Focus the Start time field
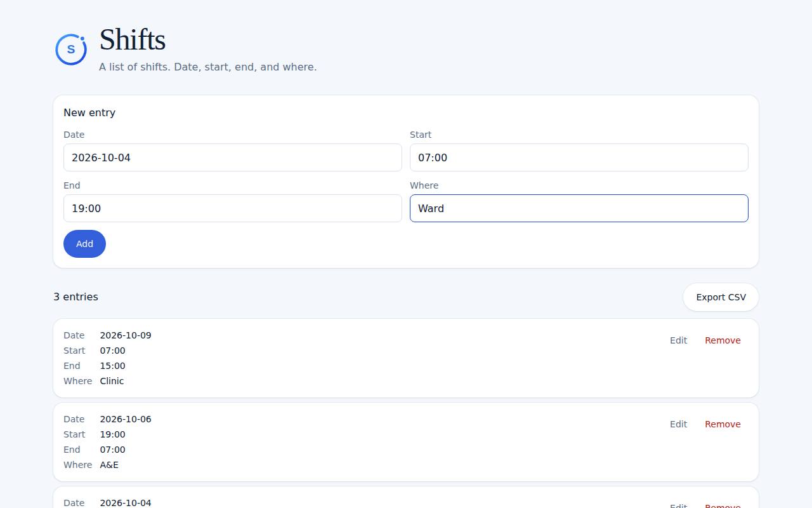This screenshot has height=508, width=812. click(579, 157)
